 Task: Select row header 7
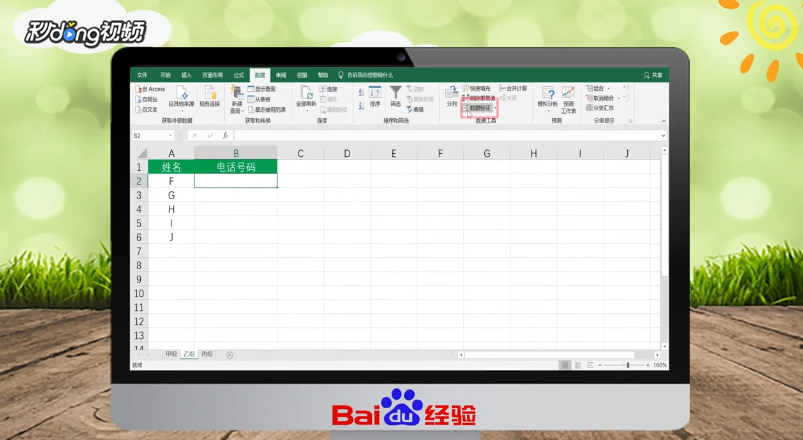click(x=139, y=251)
